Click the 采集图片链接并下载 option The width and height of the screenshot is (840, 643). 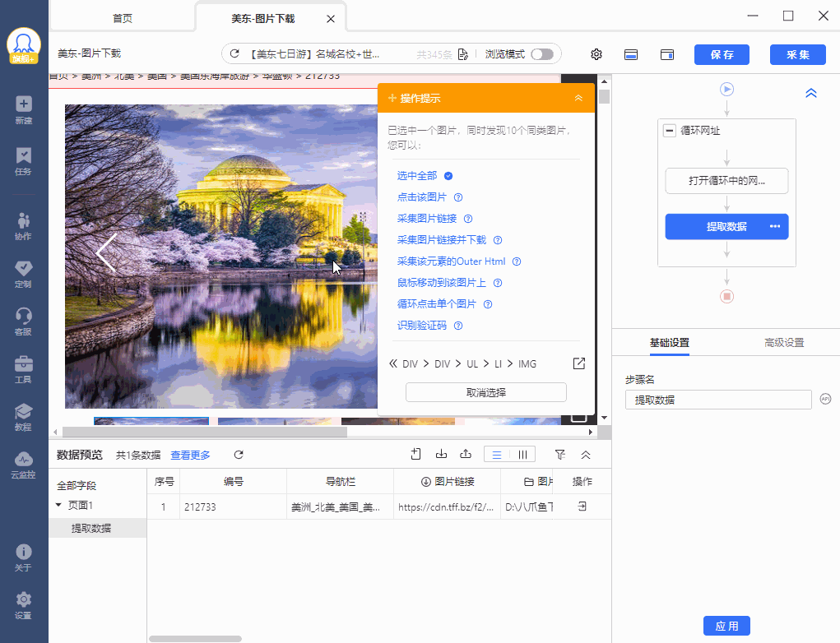click(x=441, y=240)
